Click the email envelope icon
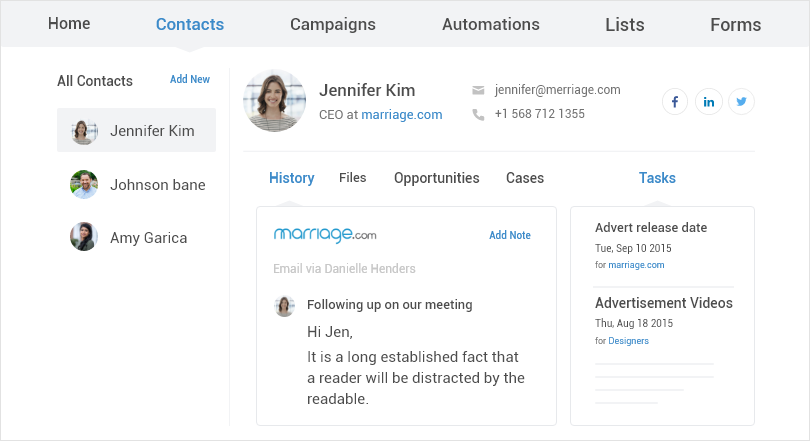 [x=478, y=90]
